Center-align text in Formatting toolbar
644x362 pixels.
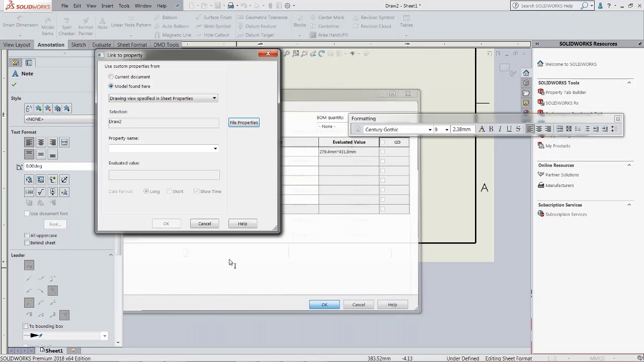click(x=539, y=129)
